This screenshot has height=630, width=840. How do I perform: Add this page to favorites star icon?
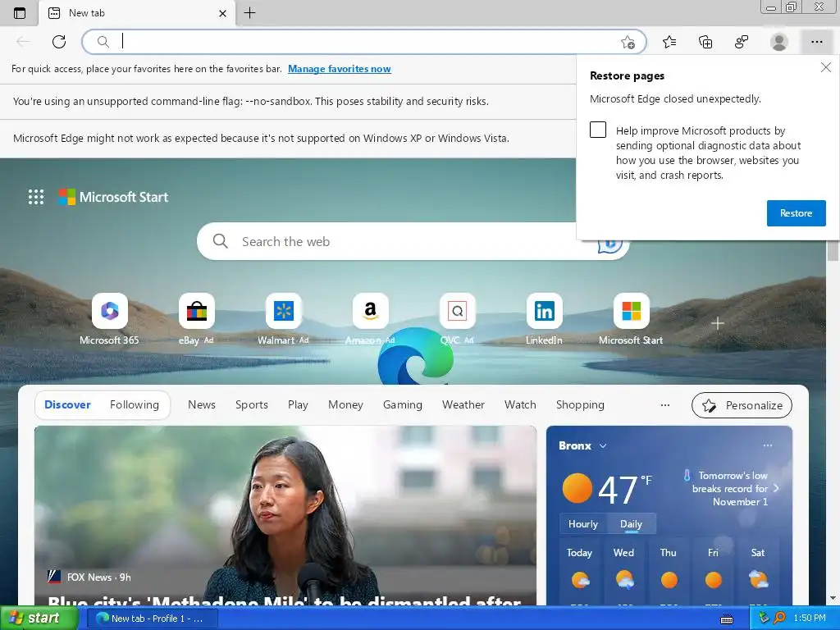[x=628, y=42]
